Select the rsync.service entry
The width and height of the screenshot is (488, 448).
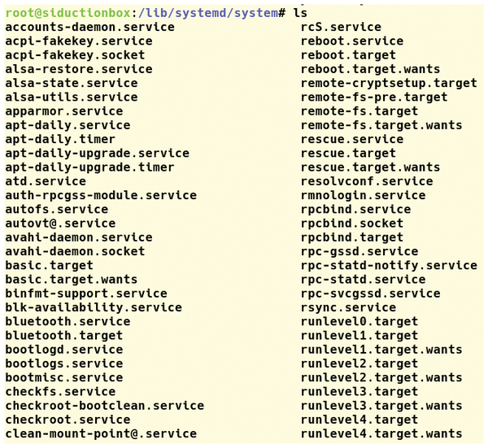click(x=349, y=307)
